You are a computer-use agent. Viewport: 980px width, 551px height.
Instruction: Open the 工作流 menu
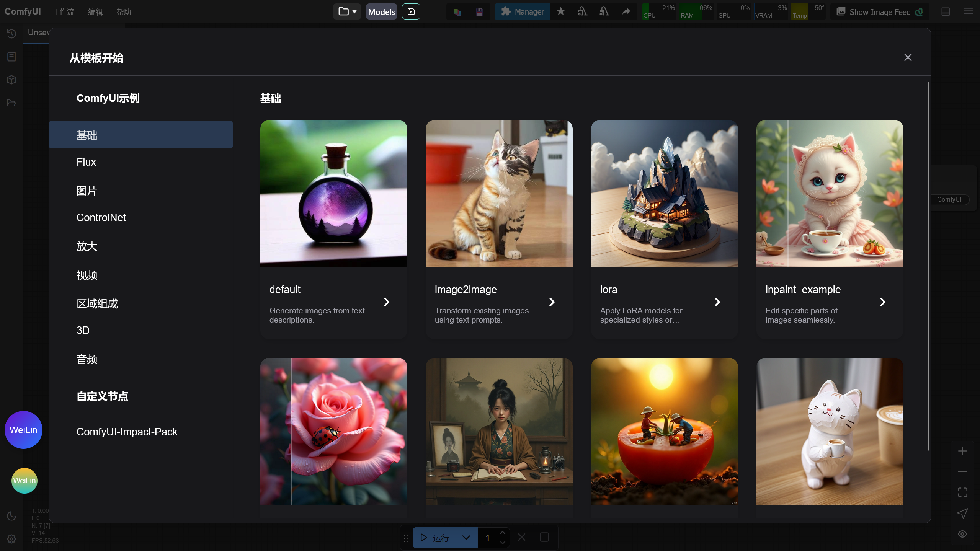tap(63, 11)
